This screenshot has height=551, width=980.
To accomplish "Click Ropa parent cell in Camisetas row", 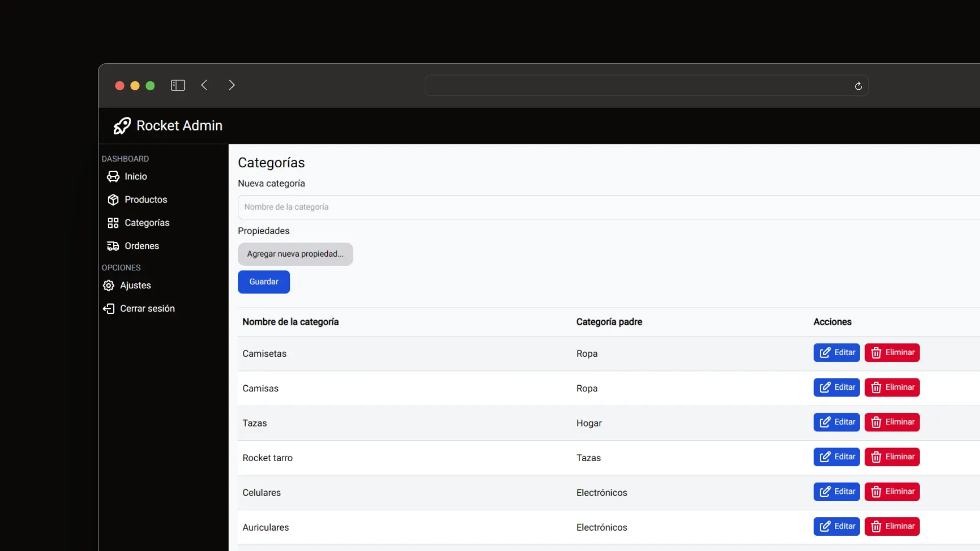I will click(587, 354).
